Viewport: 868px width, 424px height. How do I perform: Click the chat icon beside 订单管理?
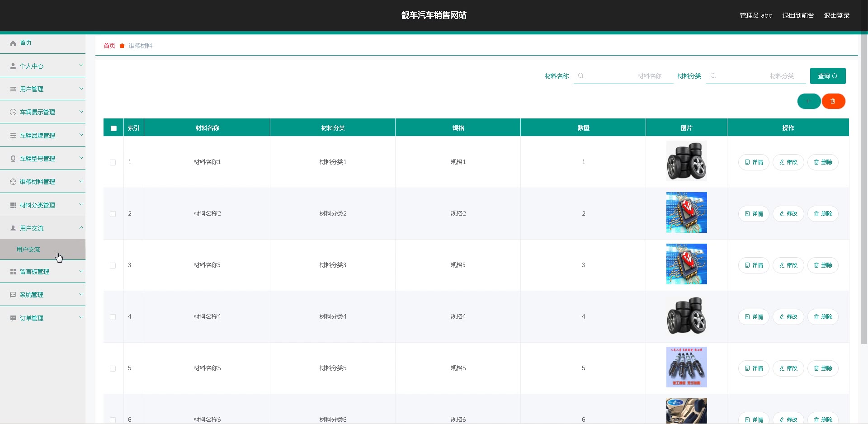(13, 318)
